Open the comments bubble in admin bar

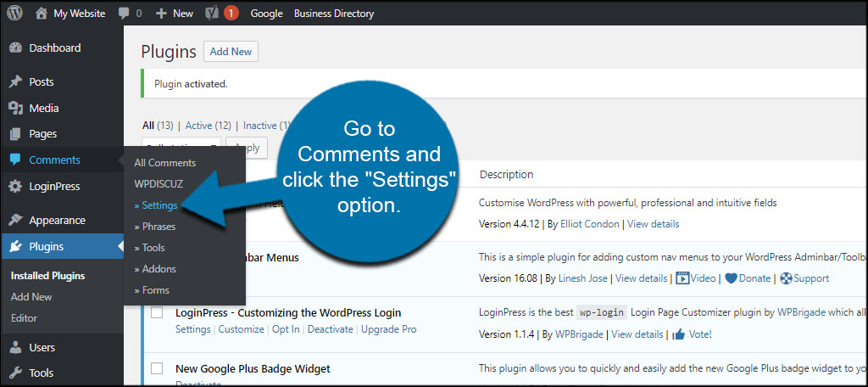[x=124, y=14]
